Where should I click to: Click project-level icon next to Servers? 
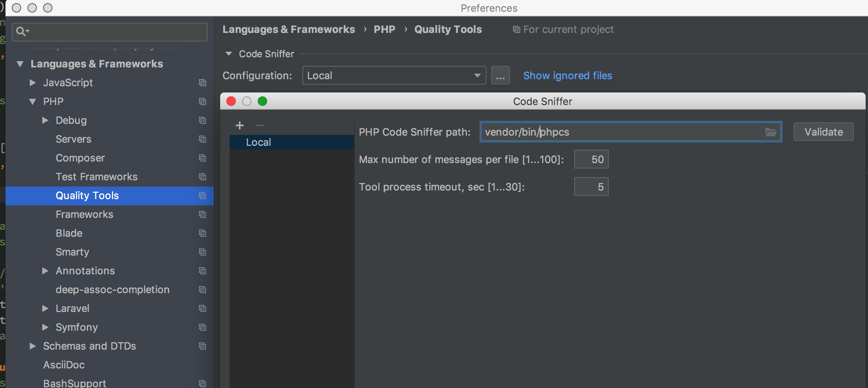pos(203,139)
